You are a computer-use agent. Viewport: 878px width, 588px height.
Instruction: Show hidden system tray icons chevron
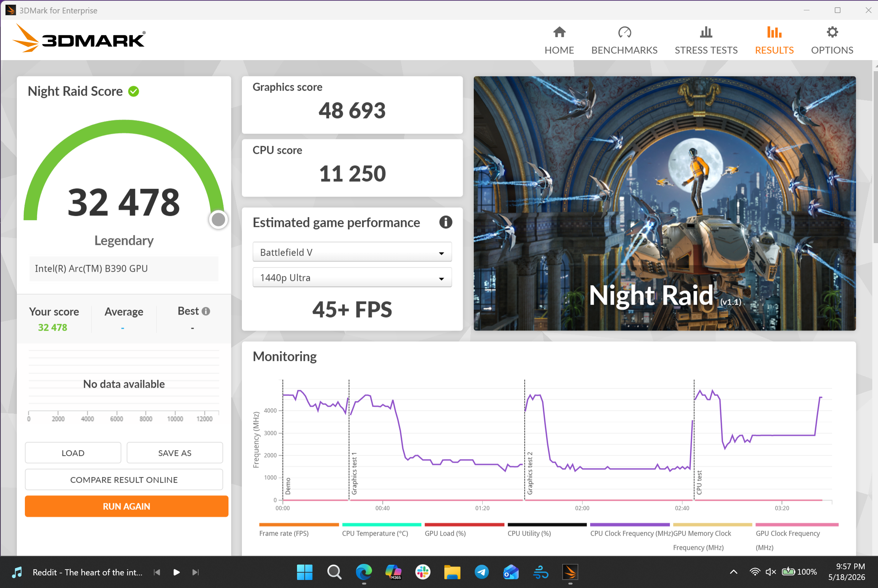tap(733, 572)
